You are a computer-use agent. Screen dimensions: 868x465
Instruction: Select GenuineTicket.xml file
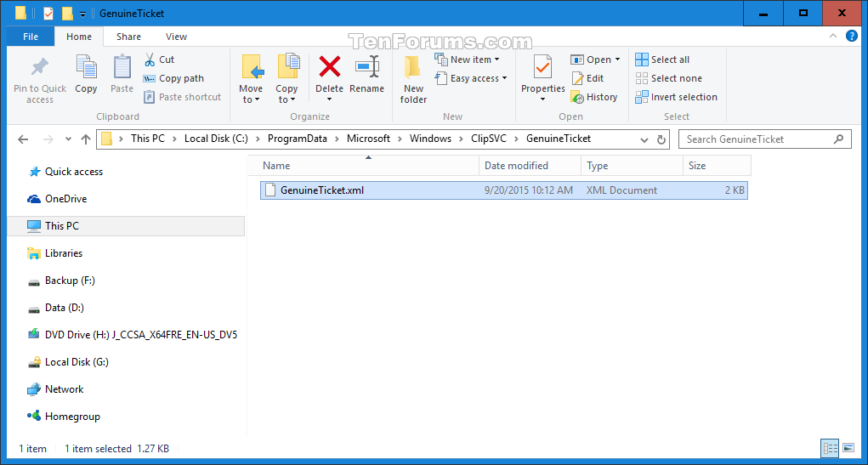[x=504, y=190]
